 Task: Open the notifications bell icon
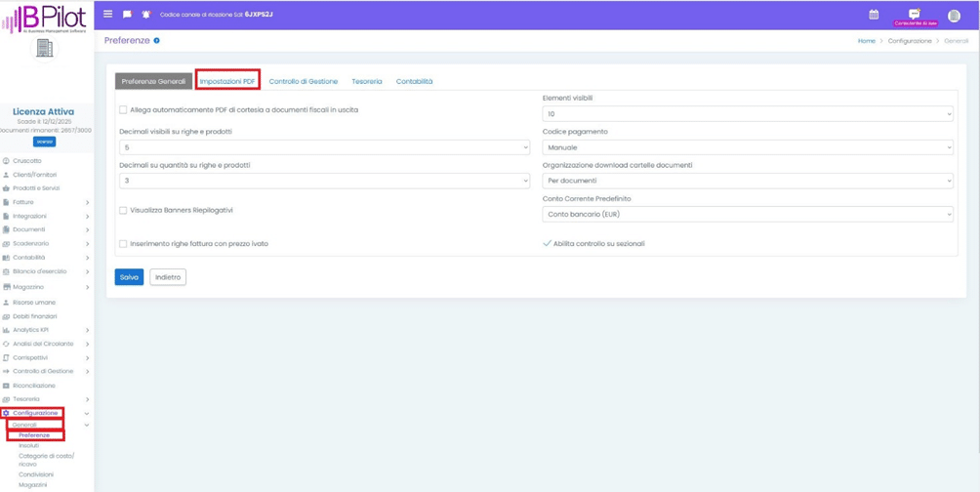[146, 15]
